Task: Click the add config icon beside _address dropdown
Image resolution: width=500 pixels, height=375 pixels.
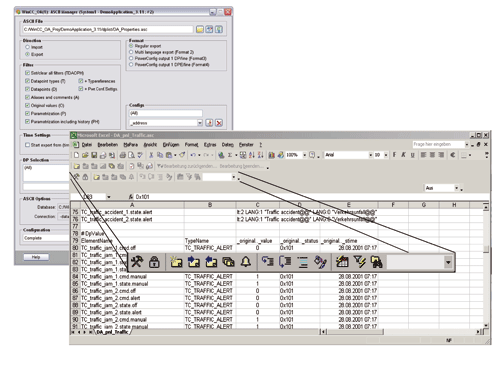Action: (209, 123)
